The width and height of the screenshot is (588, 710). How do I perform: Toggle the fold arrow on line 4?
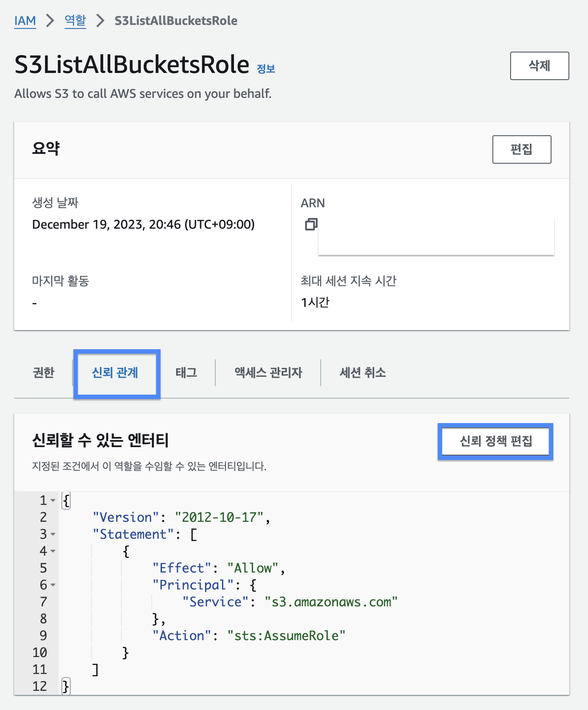[53, 551]
